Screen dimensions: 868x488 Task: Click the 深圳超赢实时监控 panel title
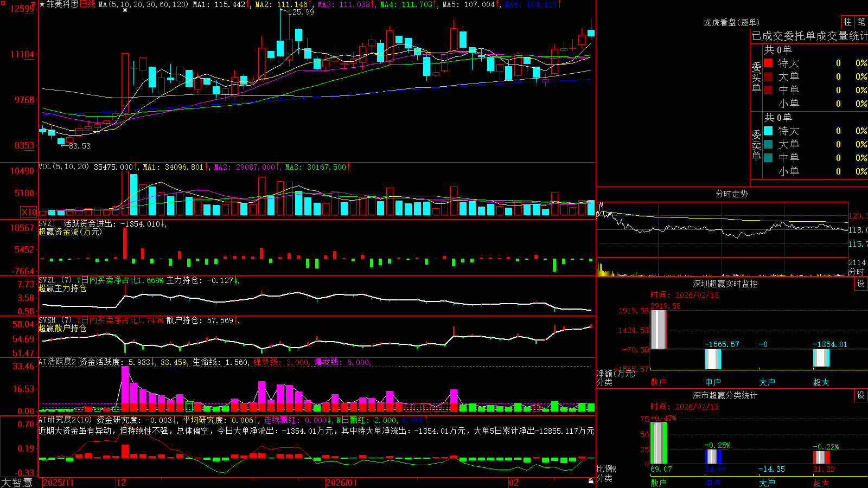pos(725,284)
